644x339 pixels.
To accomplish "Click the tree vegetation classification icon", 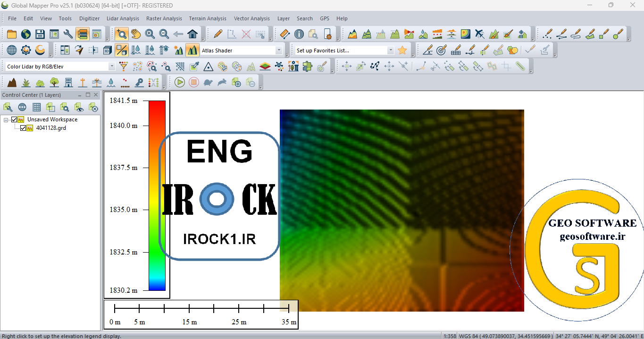I will coord(54,82).
